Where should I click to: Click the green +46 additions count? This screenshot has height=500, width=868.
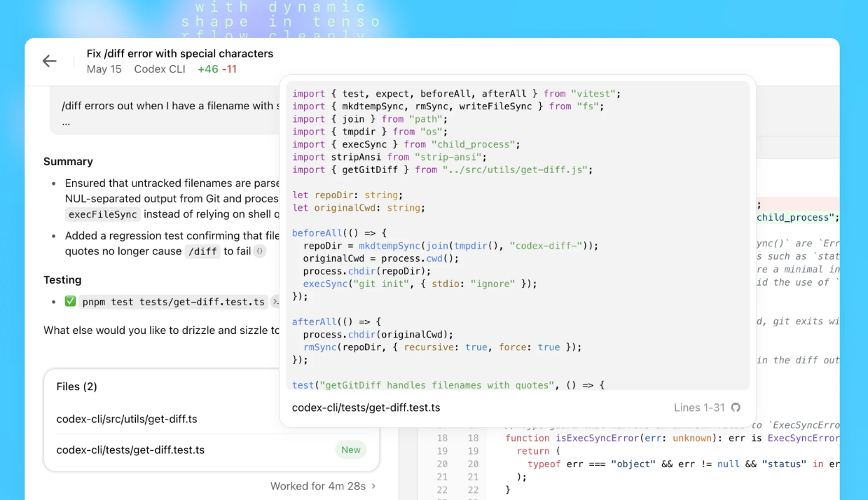pos(207,69)
